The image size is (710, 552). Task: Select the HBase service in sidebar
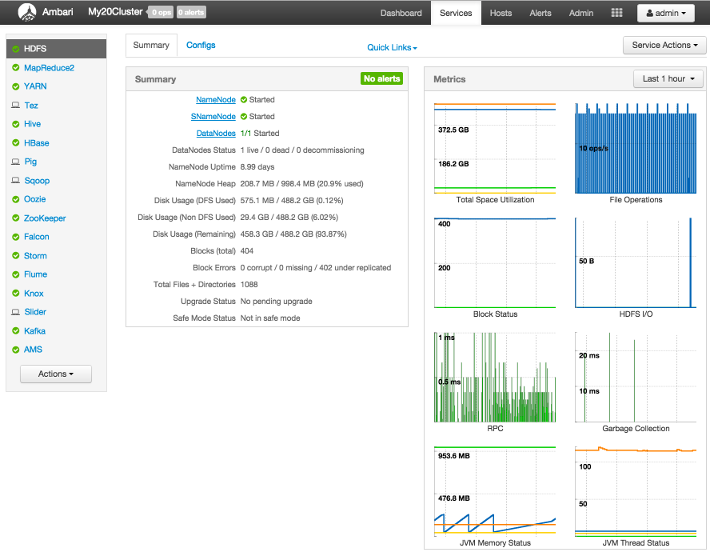37,143
